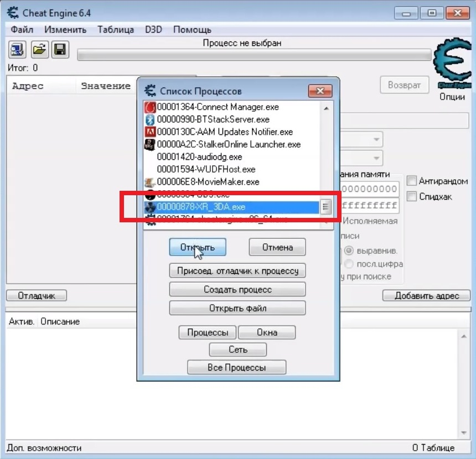Viewport: 476px width, 459px height.
Task: Select the выравнив. radio button
Action: [x=349, y=251]
